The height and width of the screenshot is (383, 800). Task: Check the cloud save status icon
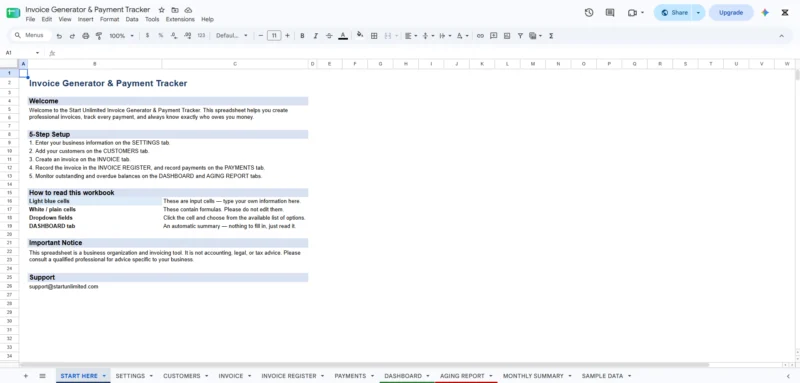[x=188, y=10]
